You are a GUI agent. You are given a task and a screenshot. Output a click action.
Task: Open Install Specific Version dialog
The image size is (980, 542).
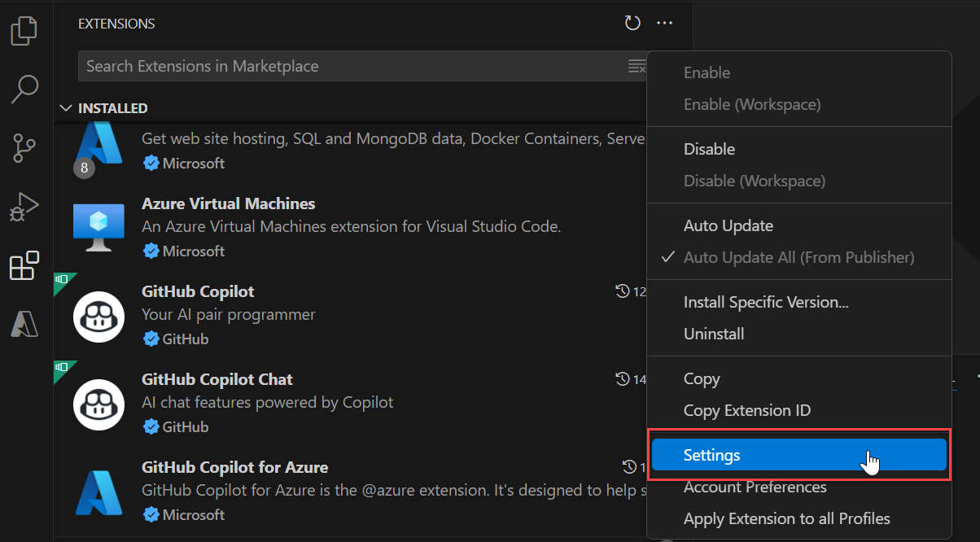(765, 301)
